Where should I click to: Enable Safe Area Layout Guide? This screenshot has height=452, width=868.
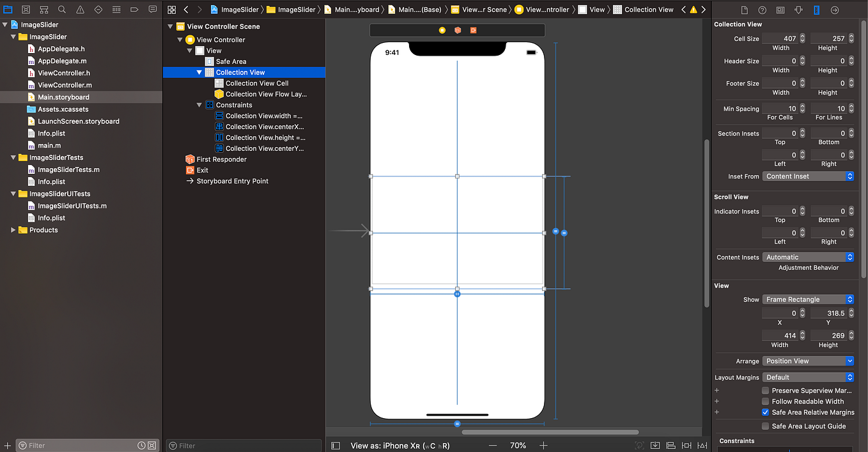(765, 426)
